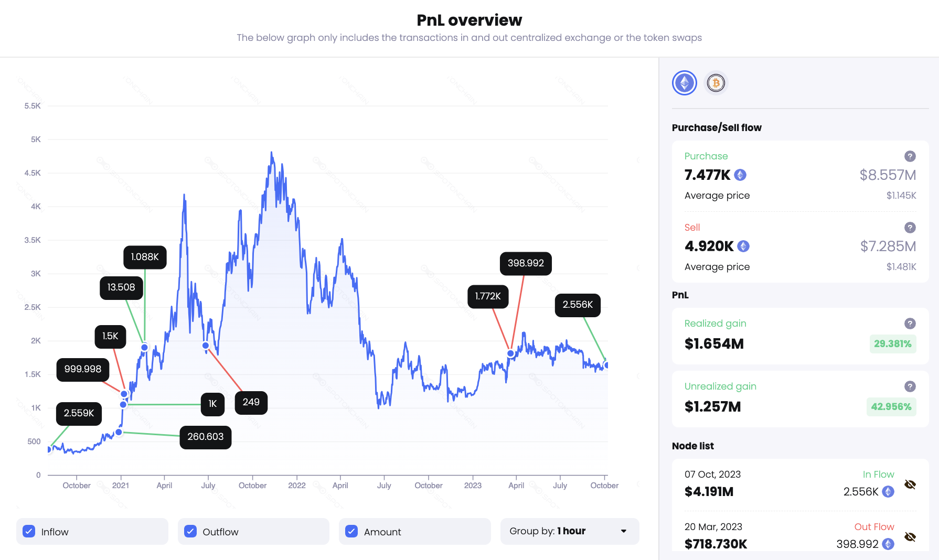The image size is (939, 560).
Task: Click the Purchase help question mark icon
Action: click(910, 156)
